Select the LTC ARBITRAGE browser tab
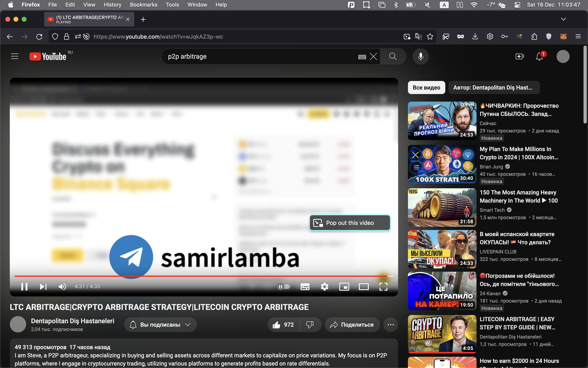This screenshot has height=368, width=588. pos(89,19)
